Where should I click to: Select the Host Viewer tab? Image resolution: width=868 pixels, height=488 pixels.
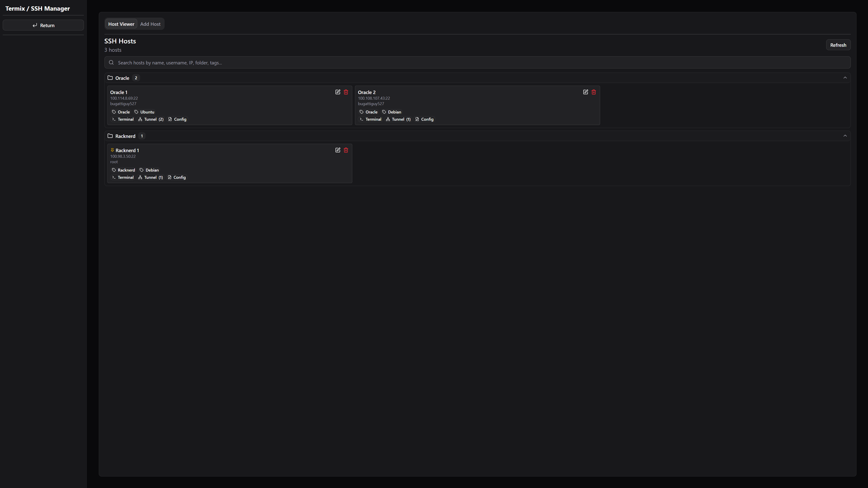(121, 24)
